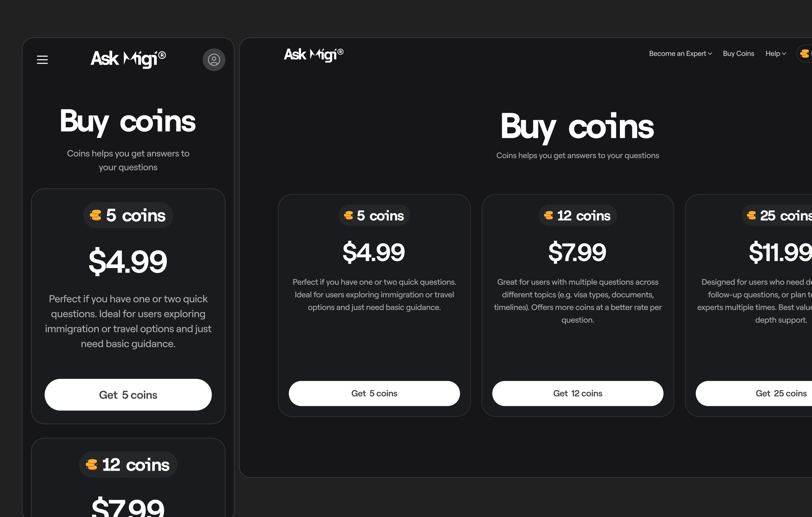Select the desktop $4.99 price text
The width and height of the screenshot is (812, 517).
tap(374, 252)
